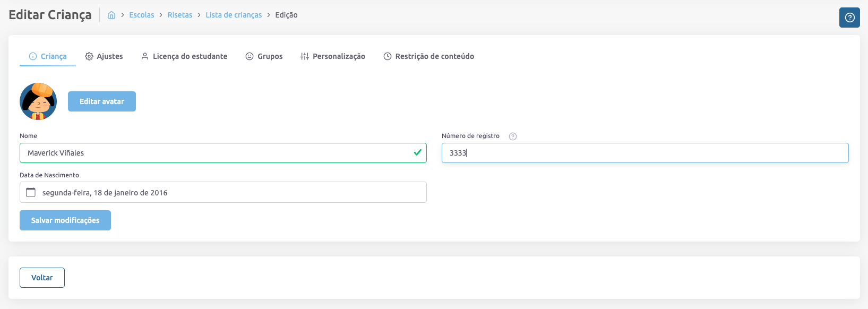Viewport: 868px width, 309px height.
Task: Switch to the Ajustes tab
Action: click(x=109, y=56)
